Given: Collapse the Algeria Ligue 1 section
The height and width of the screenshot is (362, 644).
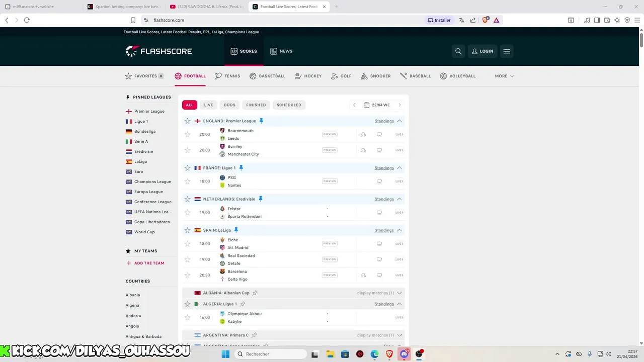Looking at the screenshot, I should click(x=399, y=304).
